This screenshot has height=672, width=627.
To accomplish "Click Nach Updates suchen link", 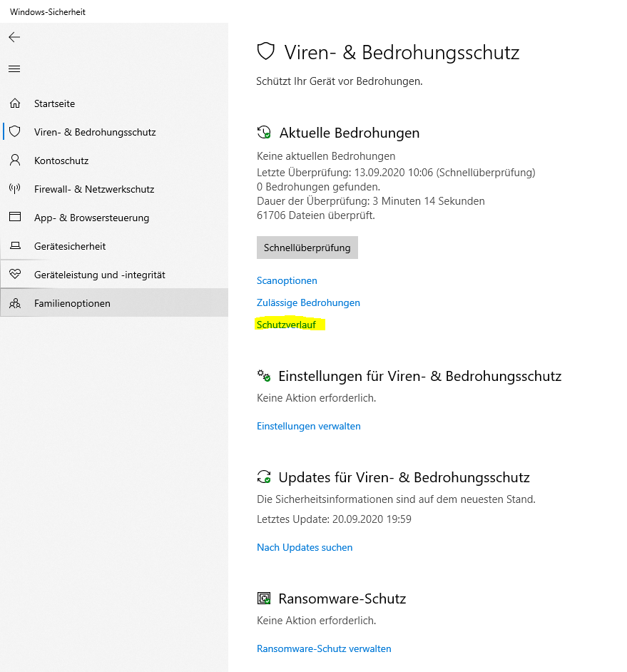I will [305, 547].
